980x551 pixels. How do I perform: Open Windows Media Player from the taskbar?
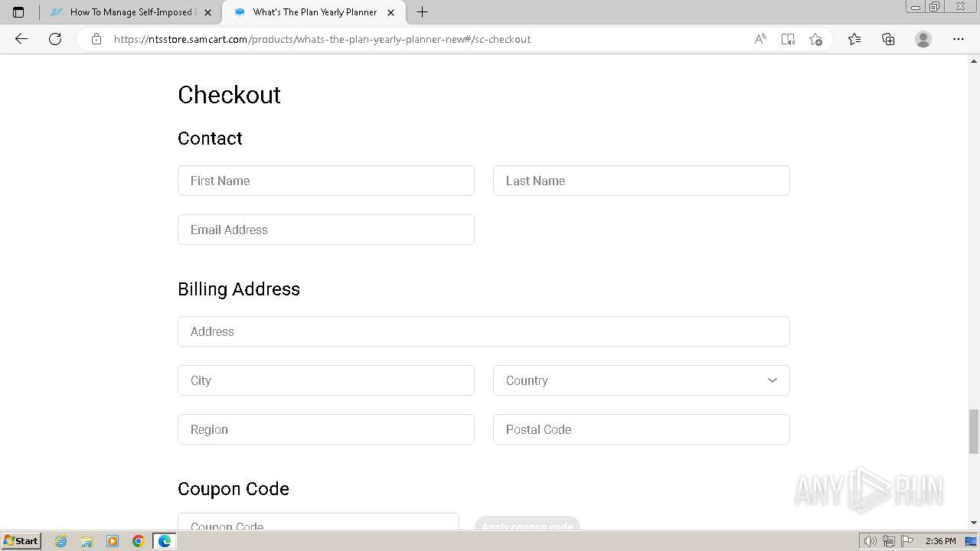(113, 541)
